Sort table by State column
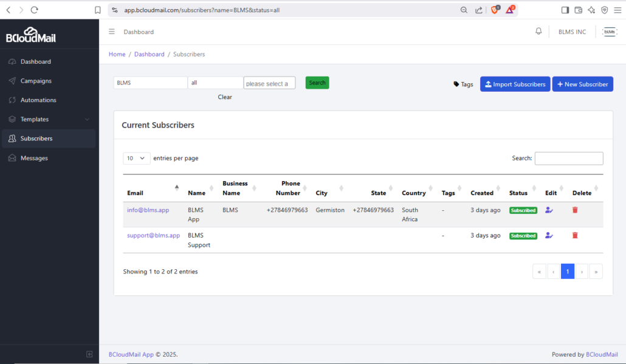 [x=373, y=188]
